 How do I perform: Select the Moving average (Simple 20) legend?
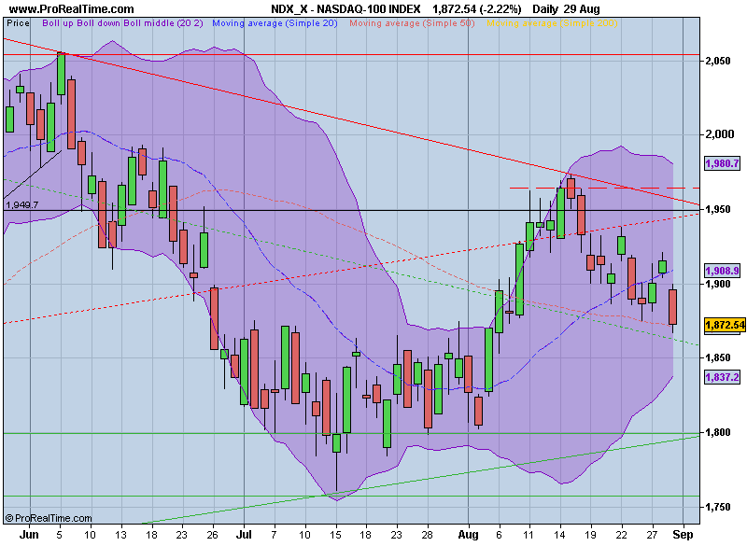[275, 22]
